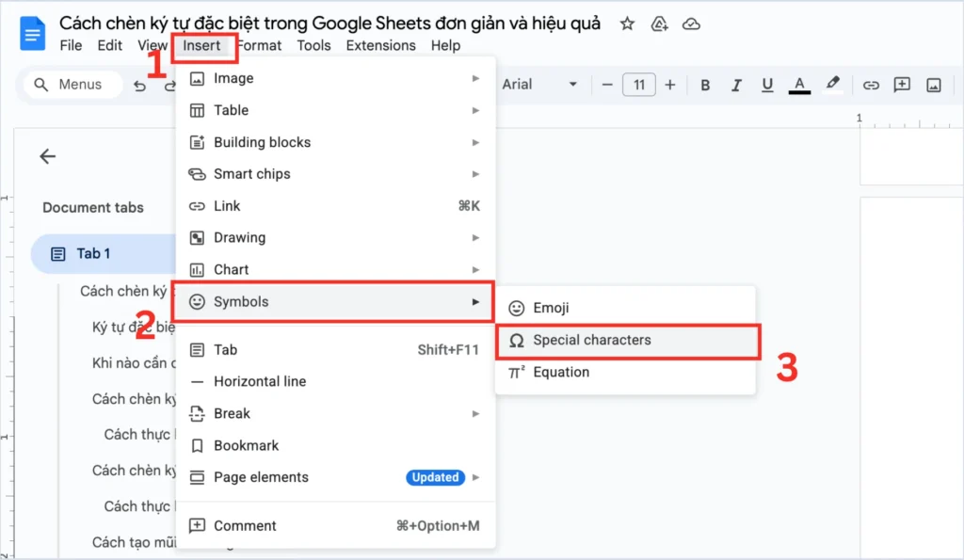
Task: Open the View menu
Action: pos(152,45)
